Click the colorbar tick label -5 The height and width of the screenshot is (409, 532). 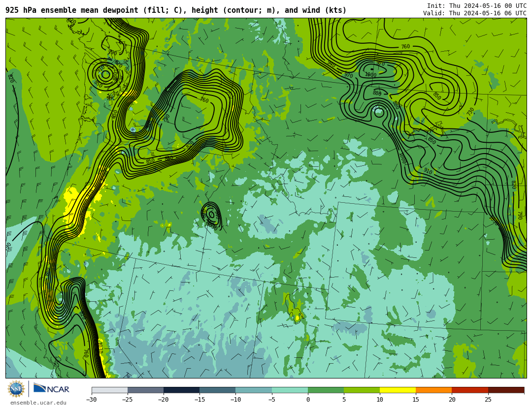[x=271, y=400]
